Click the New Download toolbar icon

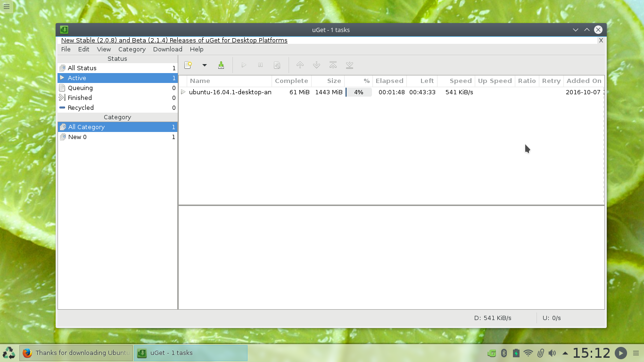pyautogui.click(x=188, y=65)
